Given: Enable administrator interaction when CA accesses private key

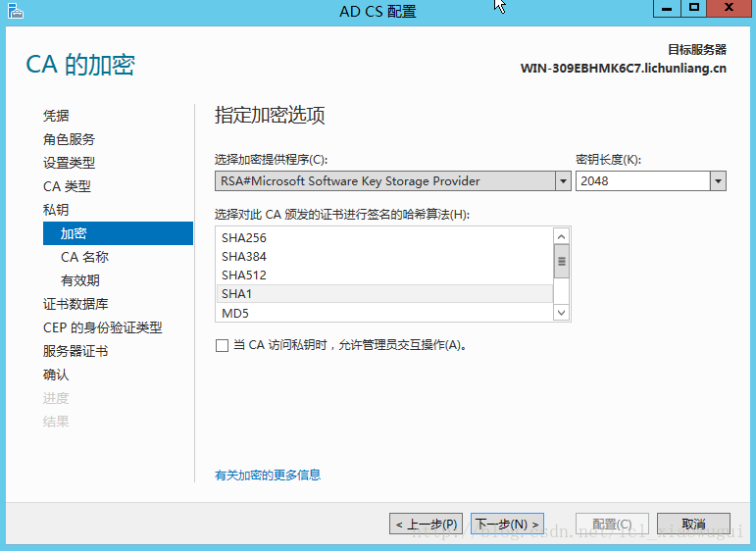Looking at the screenshot, I should pos(222,346).
